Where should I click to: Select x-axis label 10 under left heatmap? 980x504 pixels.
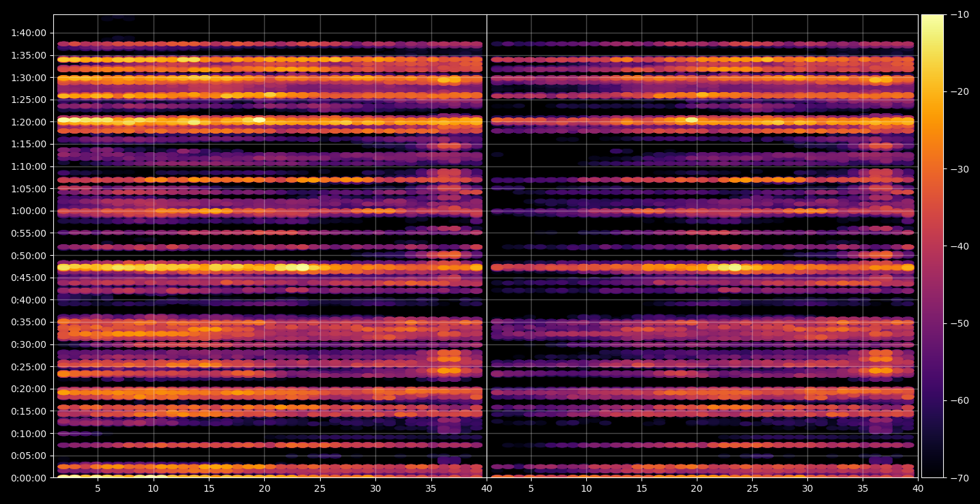(154, 488)
